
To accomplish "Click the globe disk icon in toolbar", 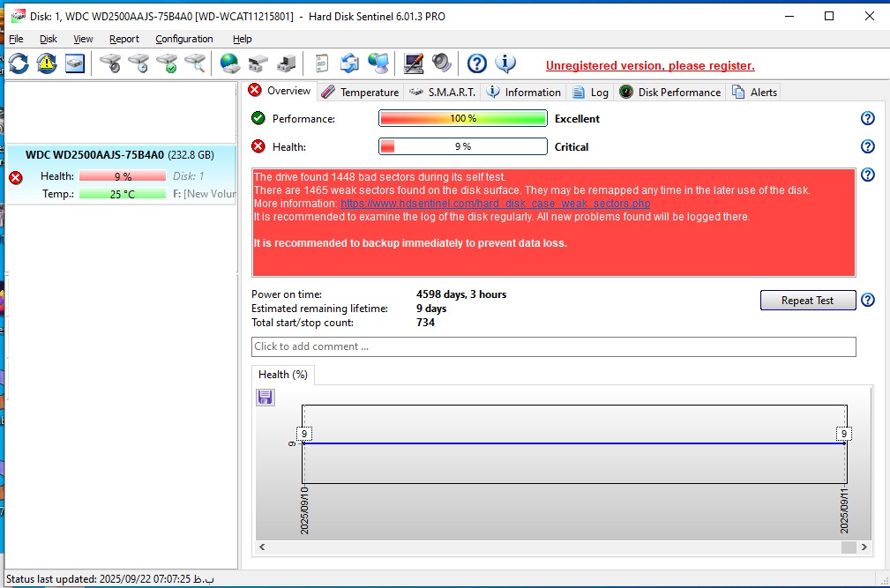I will click(229, 63).
